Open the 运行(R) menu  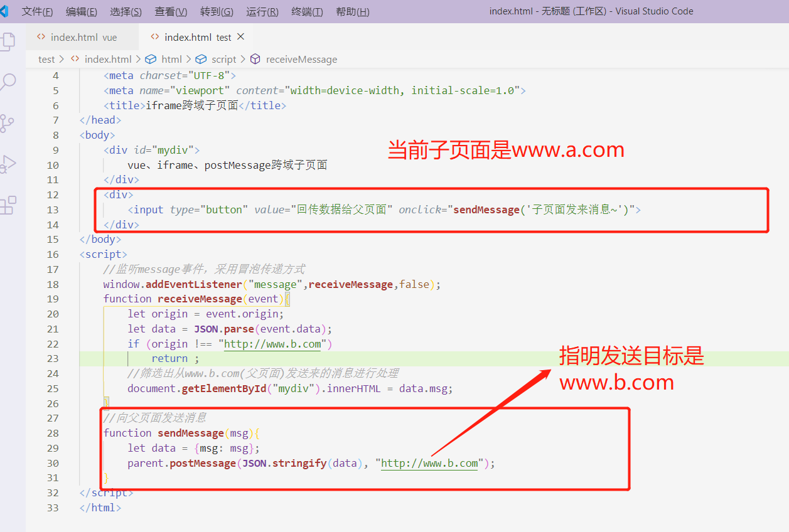coord(262,11)
